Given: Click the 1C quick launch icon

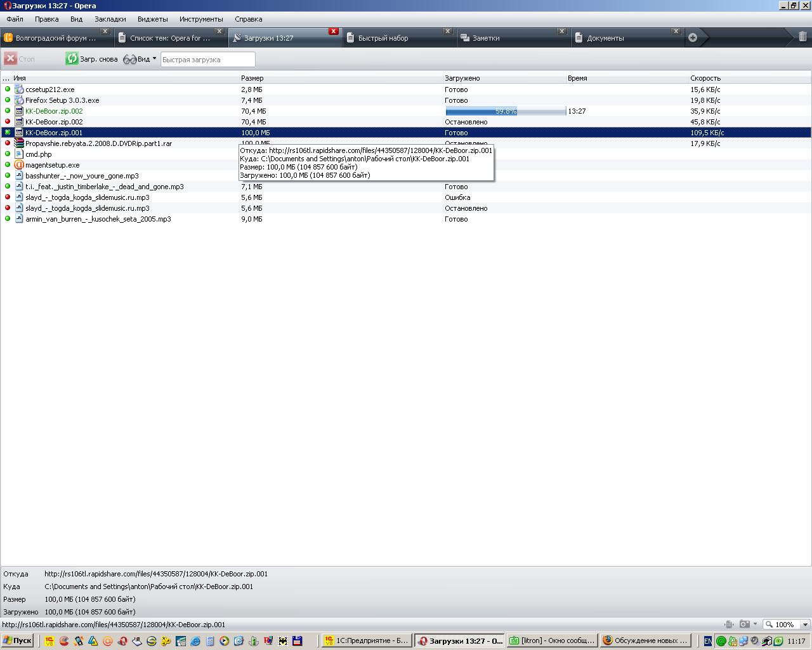Looking at the screenshot, I should click(x=49, y=641).
